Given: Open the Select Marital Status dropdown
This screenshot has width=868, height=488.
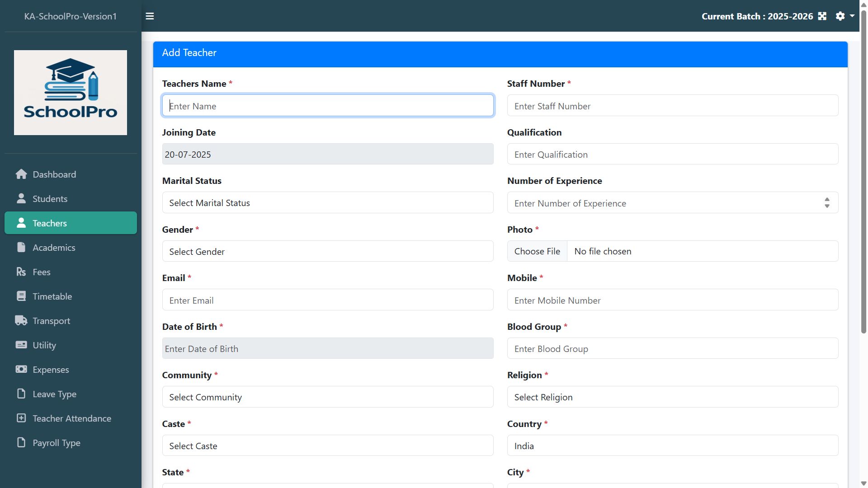Looking at the screenshot, I should 327,203.
